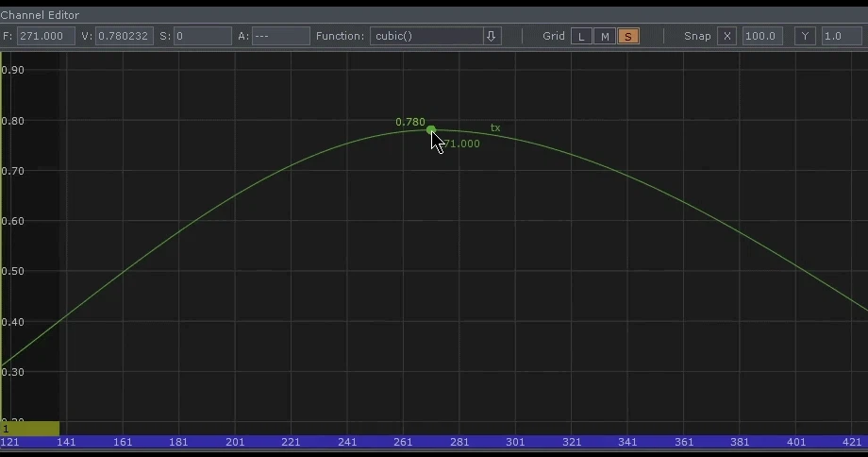
Task: Select the keyframe at 0.780 on curve
Action: click(430, 129)
